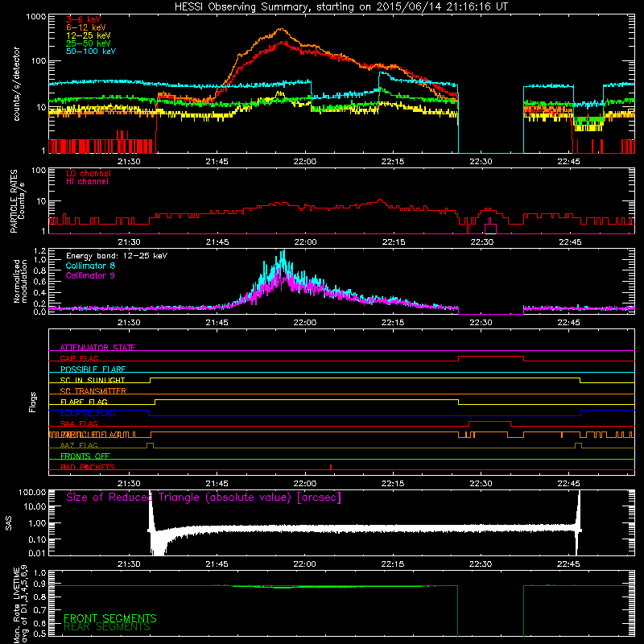
Task: Click the Mon. Rate LIVETIME axis label
Action: tap(21, 604)
